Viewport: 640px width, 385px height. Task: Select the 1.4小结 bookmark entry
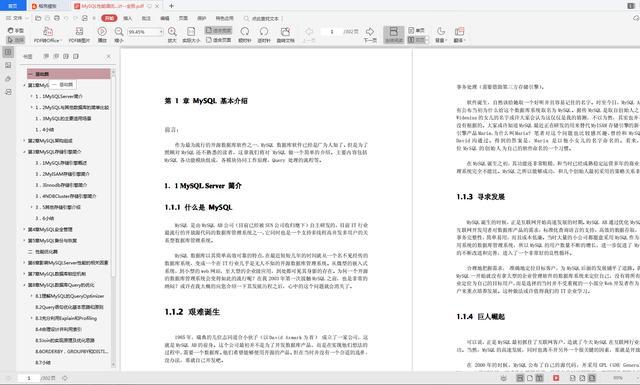point(44,129)
